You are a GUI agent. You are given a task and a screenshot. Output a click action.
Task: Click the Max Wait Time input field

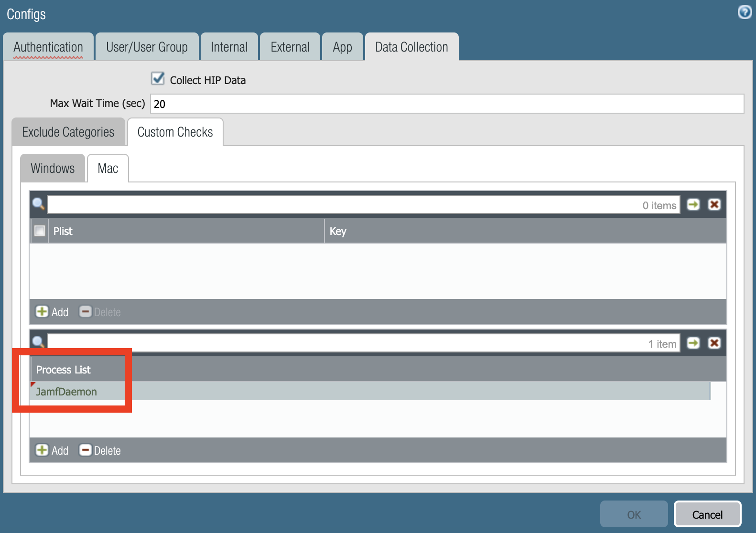[x=447, y=104]
